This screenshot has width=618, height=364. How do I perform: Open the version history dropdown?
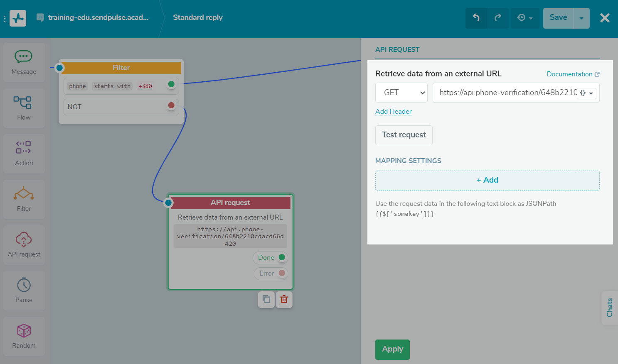pos(525,18)
